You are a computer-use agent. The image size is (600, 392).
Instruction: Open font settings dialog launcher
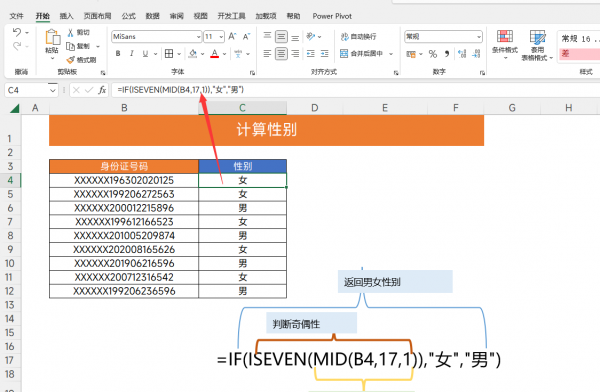(x=252, y=72)
